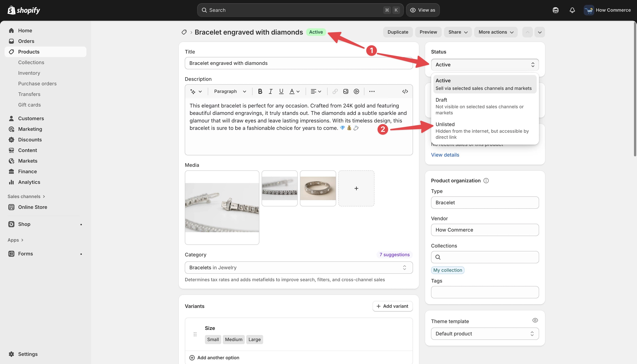Click the Finance bank icon

(x=11, y=172)
